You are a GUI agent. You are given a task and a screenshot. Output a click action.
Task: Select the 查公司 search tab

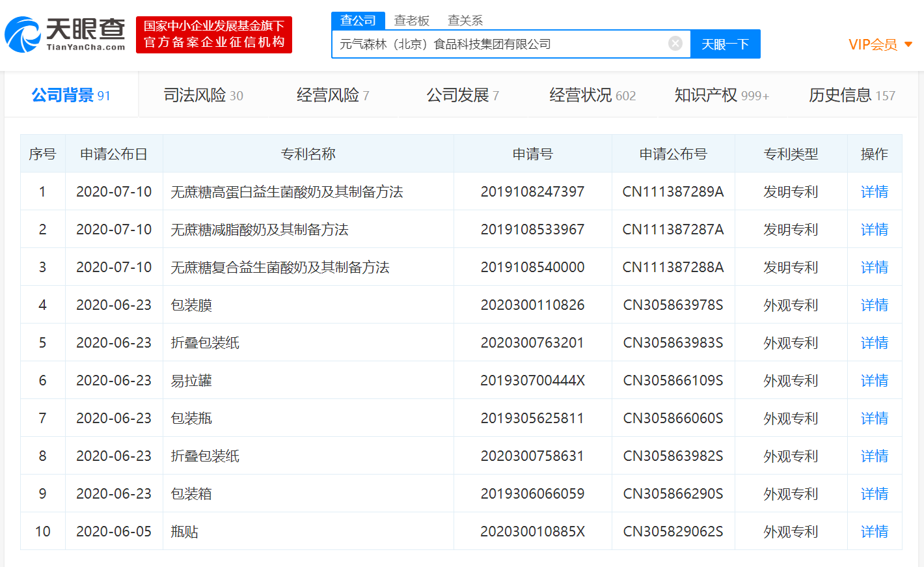(x=358, y=20)
